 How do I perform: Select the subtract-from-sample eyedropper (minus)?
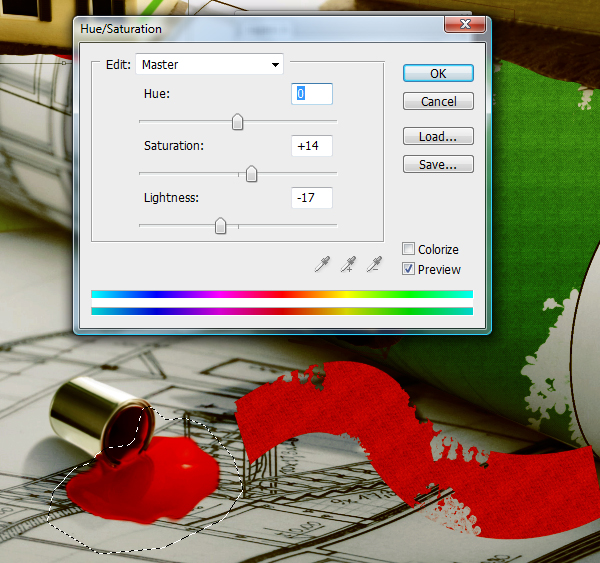tap(374, 264)
